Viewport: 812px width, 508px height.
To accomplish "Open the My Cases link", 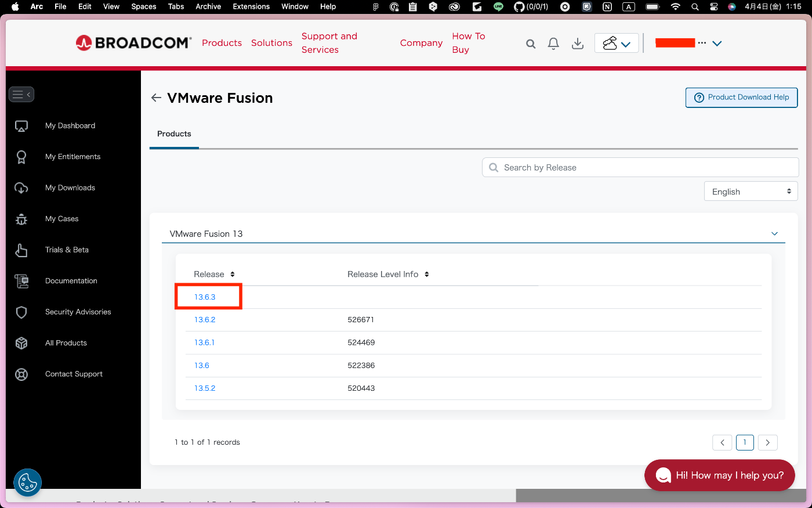I will click(62, 219).
